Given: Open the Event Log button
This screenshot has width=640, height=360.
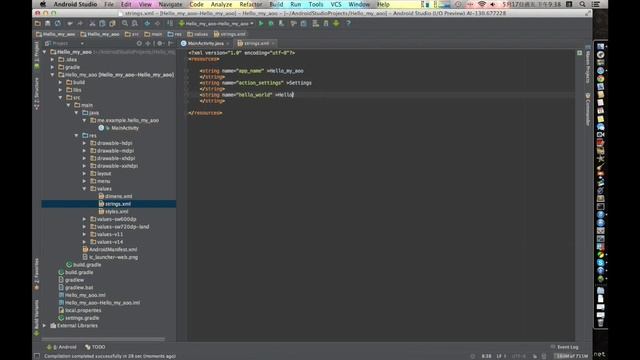Looking at the screenshot, I should (564, 347).
